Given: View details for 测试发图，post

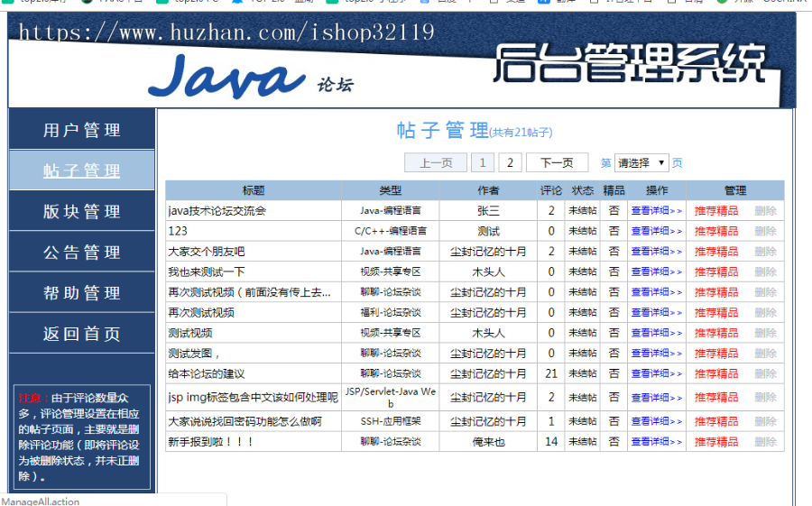Looking at the screenshot, I should 657,354.
